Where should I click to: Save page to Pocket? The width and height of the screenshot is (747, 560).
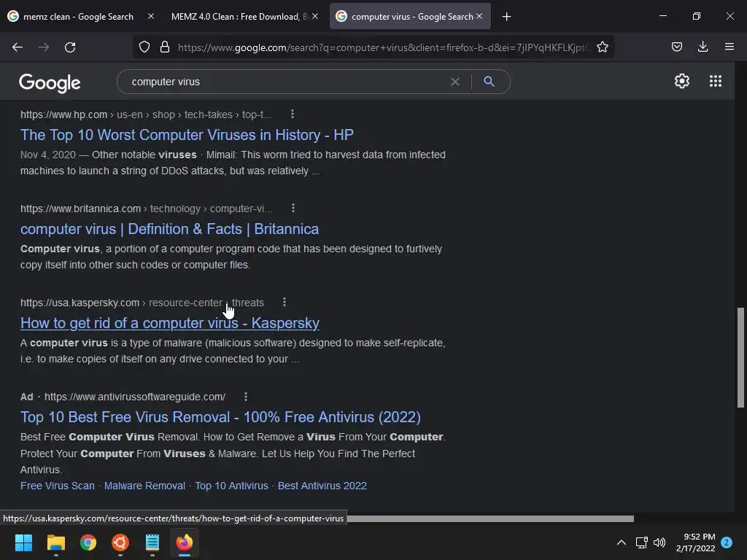[x=676, y=47]
